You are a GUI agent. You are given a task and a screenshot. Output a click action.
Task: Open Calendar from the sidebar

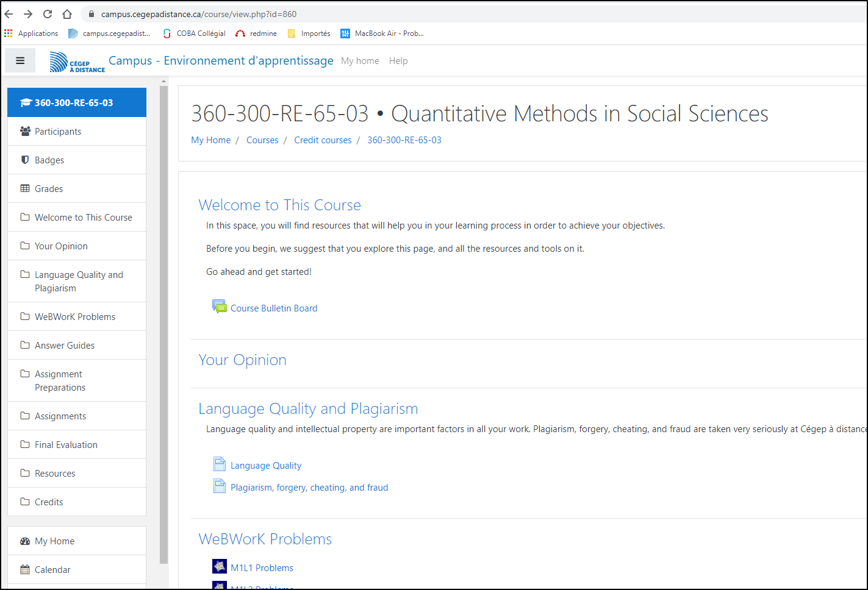click(x=52, y=570)
